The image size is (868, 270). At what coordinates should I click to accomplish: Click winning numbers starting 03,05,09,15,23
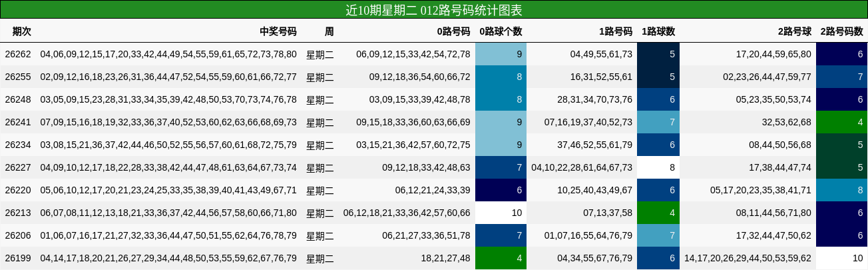coord(168,99)
